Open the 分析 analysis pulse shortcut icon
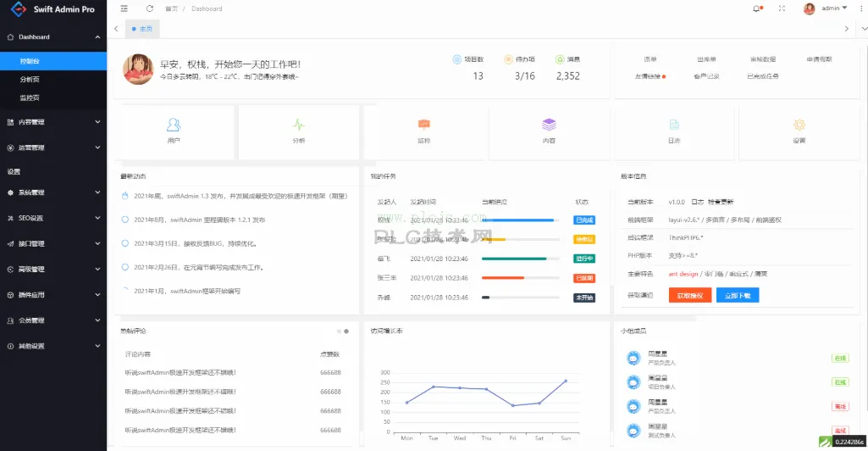The width and height of the screenshot is (868, 451). (298, 125)
